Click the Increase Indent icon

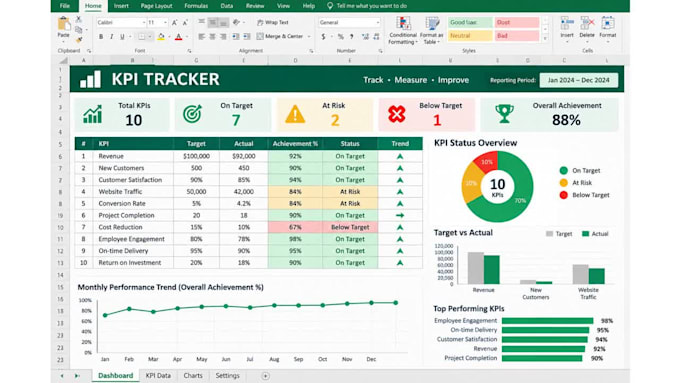click(x=247, y=37)
